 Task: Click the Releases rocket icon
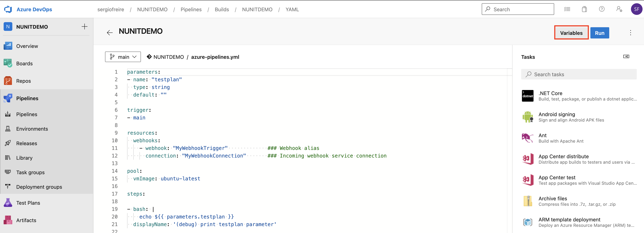pyautogui.click(x=8, y=143)
